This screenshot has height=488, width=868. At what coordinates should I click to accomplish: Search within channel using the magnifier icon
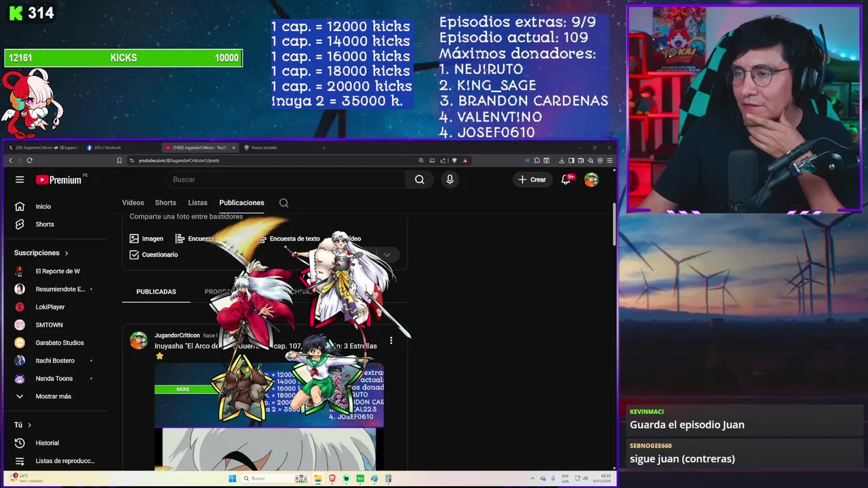click(x=283, y=203)
